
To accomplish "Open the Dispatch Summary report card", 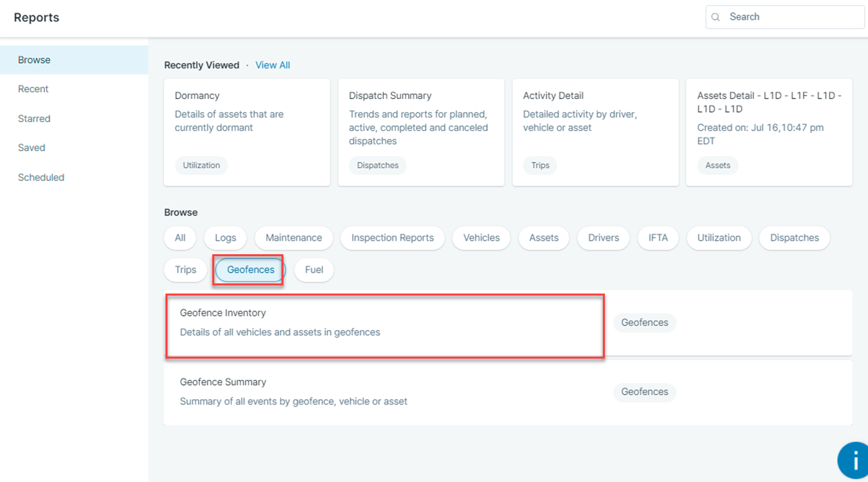I will tap(421, 132).
